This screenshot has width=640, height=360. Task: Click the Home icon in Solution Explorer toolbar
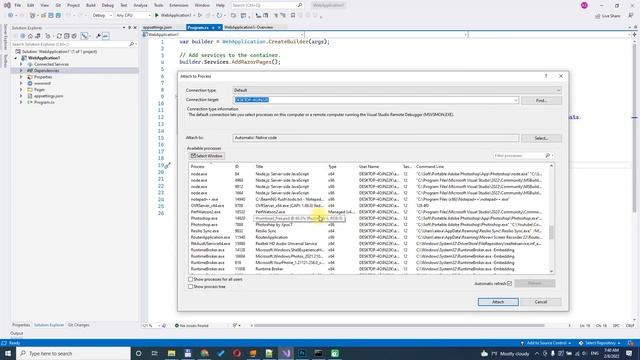pyautogui.click(x=30, y=36)
